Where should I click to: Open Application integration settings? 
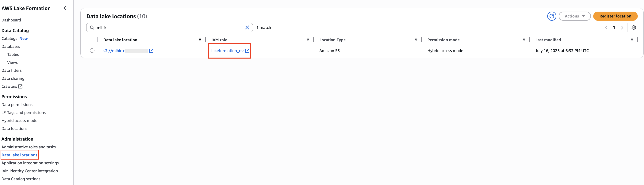point(30,163)
